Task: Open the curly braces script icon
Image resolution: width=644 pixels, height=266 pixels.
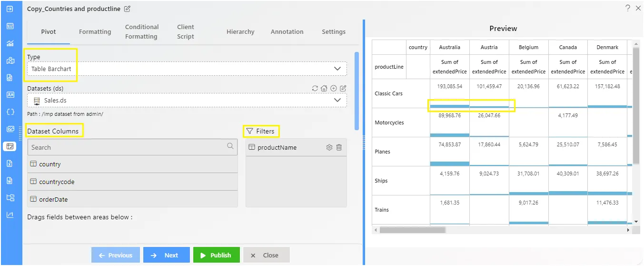Action: (x=10, y=112)
